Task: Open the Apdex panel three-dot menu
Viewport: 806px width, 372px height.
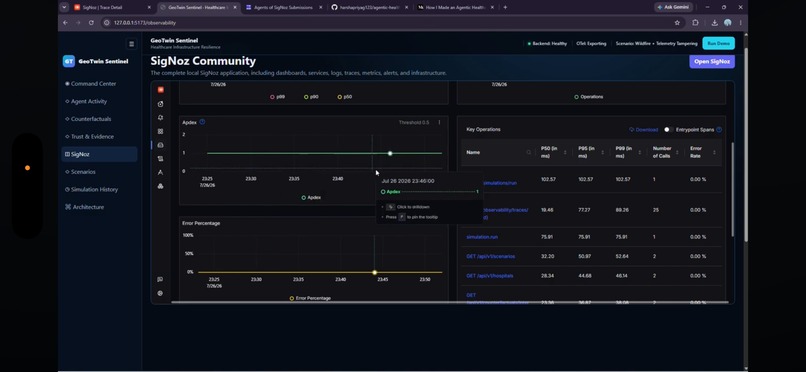Action: tap(439, 122)
